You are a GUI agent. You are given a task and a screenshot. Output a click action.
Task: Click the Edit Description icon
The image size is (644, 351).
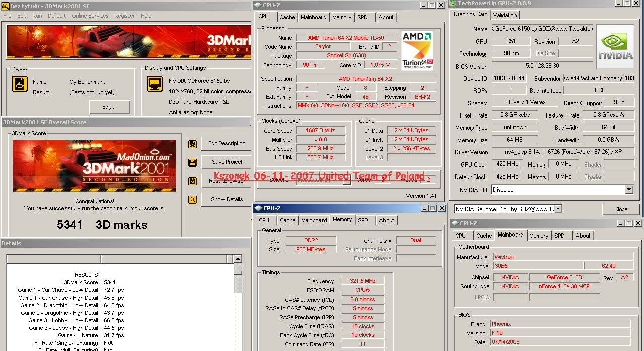coord(192,144)
